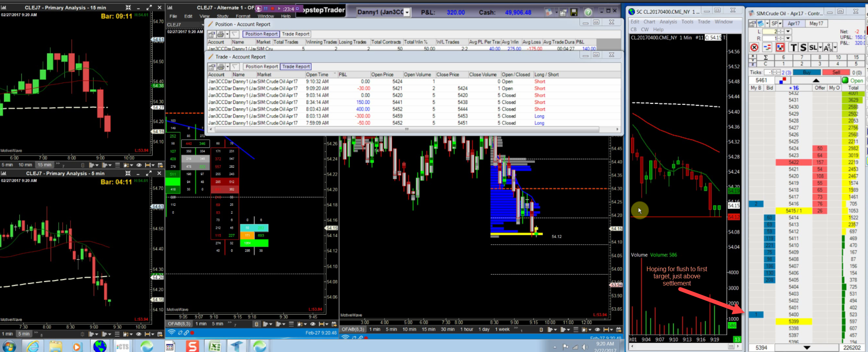Open the chart icon in the Crude Oil ladder toolbar

tap(760, 23)
